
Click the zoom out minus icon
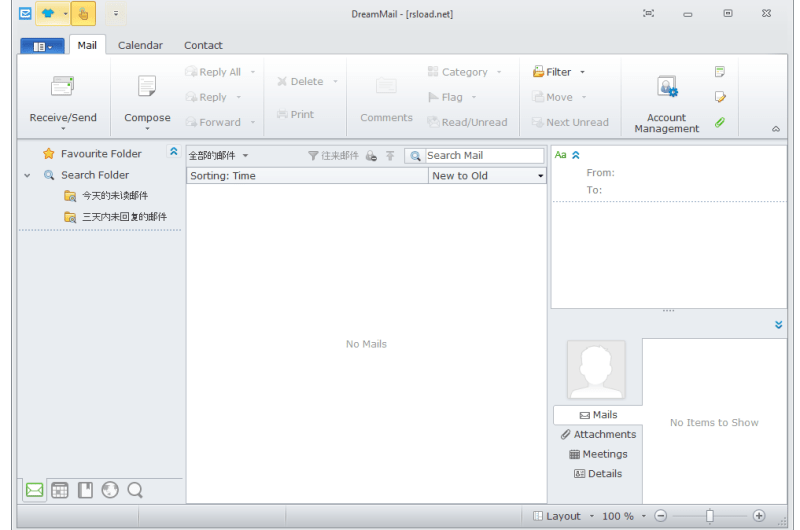[661, 516]
